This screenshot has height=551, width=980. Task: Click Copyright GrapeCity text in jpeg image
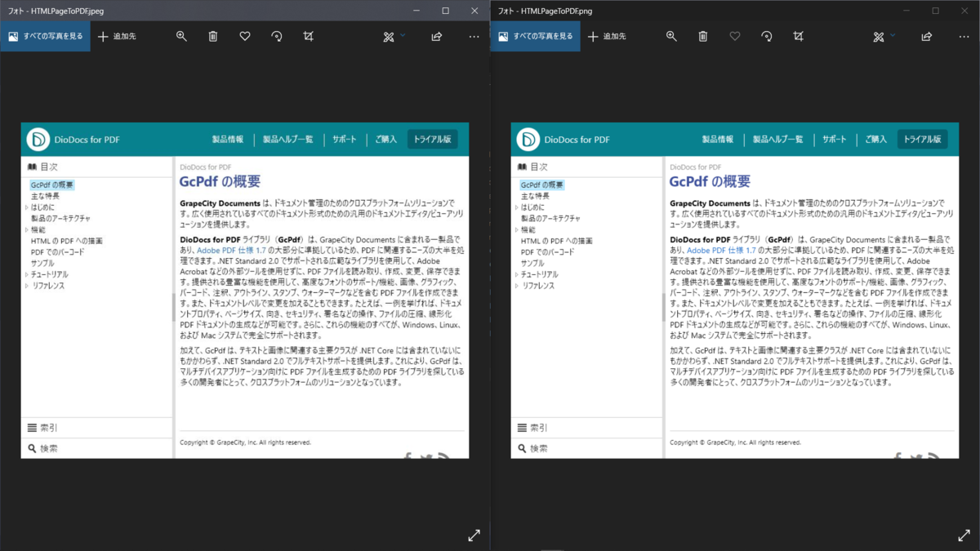(245, 442)
